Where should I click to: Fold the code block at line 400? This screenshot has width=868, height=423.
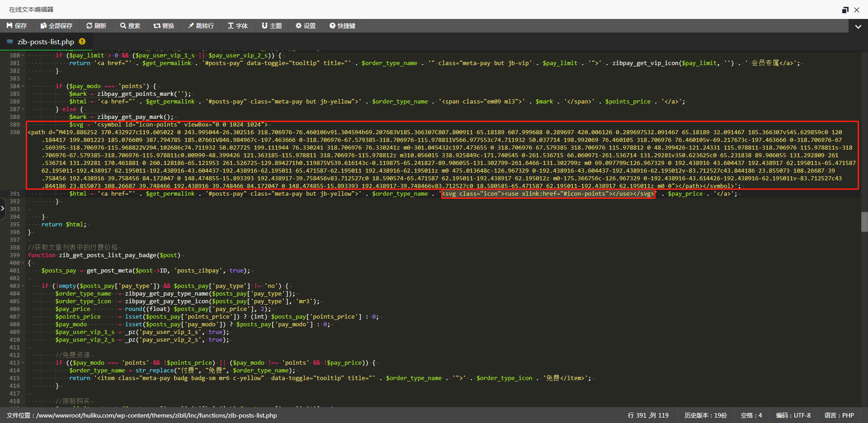tap(23, 263)
